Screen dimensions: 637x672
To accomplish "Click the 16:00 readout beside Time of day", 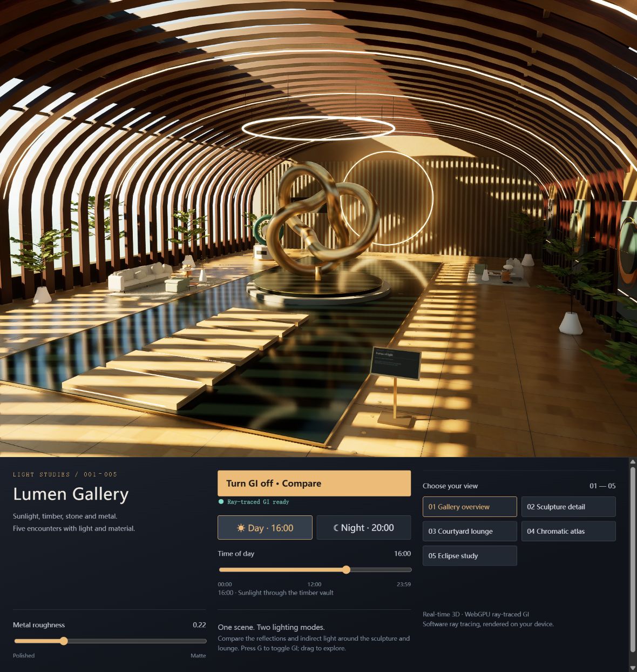I will [x=402, y=554].
